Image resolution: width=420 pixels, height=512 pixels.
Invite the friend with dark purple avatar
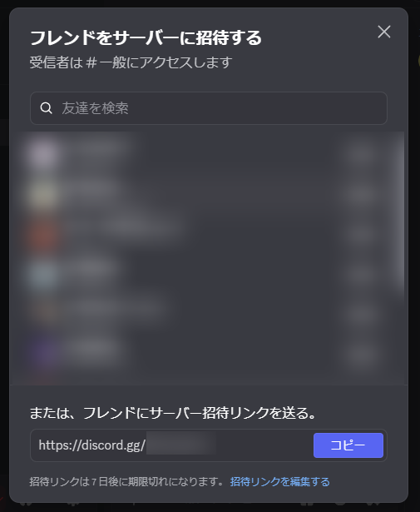(x=360, y=353)
